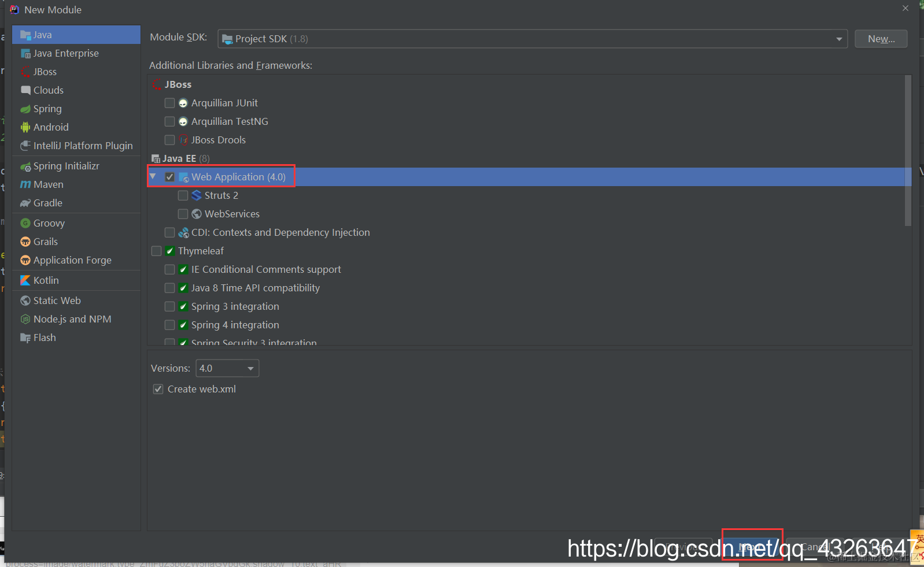Screen dimensions: 924x567
Task: Enable Struts 2 checkbox
Action: coord(183,195)
